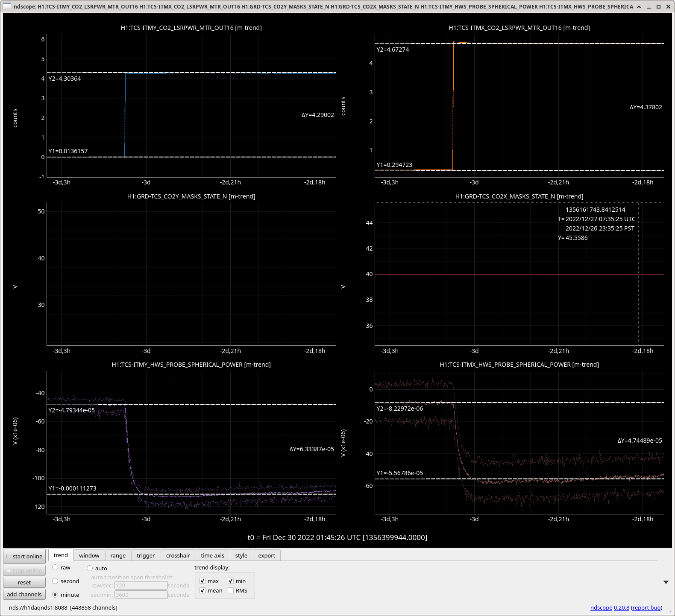Collapse the control panel with the down arrow
This screenshot has height=616, width=675.
tap(666, 582)
